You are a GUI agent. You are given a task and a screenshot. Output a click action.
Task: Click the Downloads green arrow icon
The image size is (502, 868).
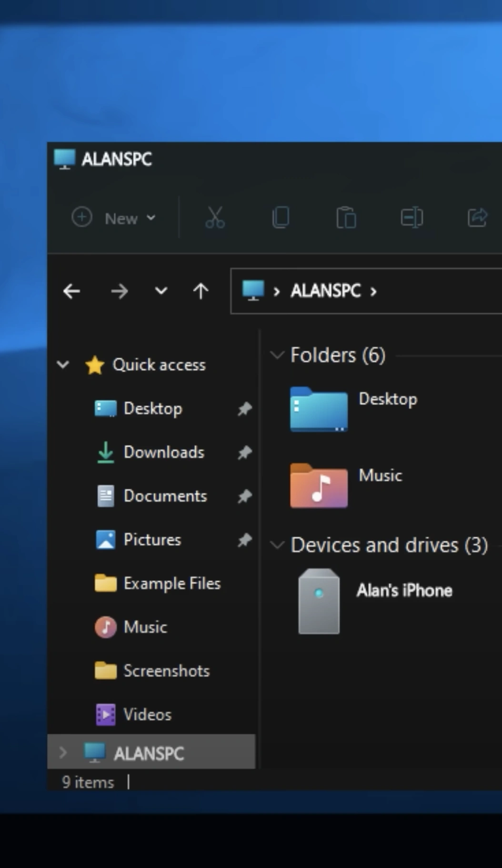(x=105, y=452)
